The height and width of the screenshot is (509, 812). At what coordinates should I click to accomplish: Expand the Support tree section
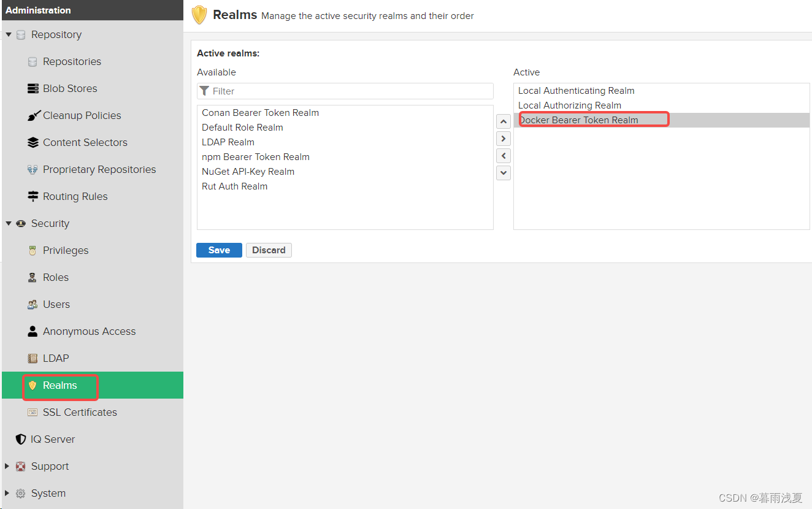click(x=7, y=467)
